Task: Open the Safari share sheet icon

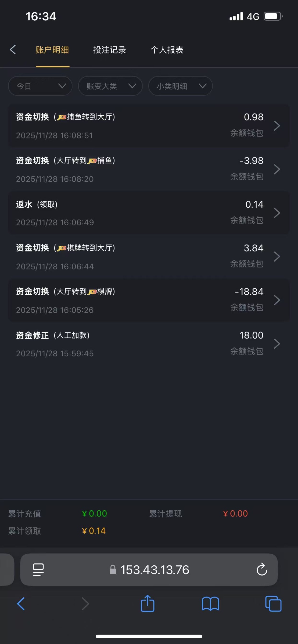Action: click(148, 603)
